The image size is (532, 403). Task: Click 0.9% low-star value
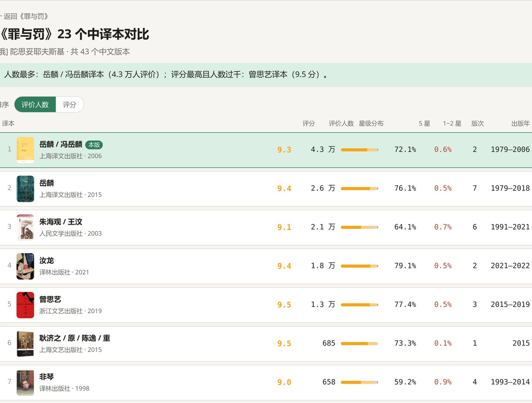click(443, 382)
